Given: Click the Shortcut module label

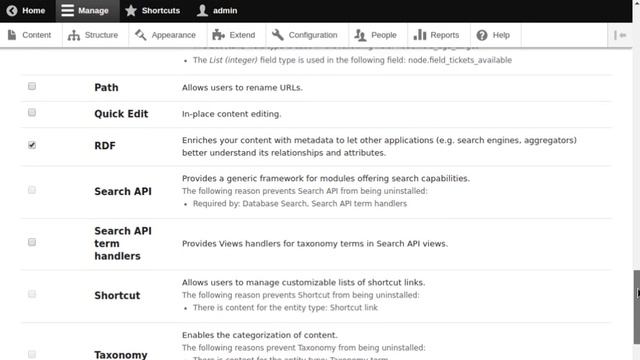Looking at the screenshot, I should (117, 296).
